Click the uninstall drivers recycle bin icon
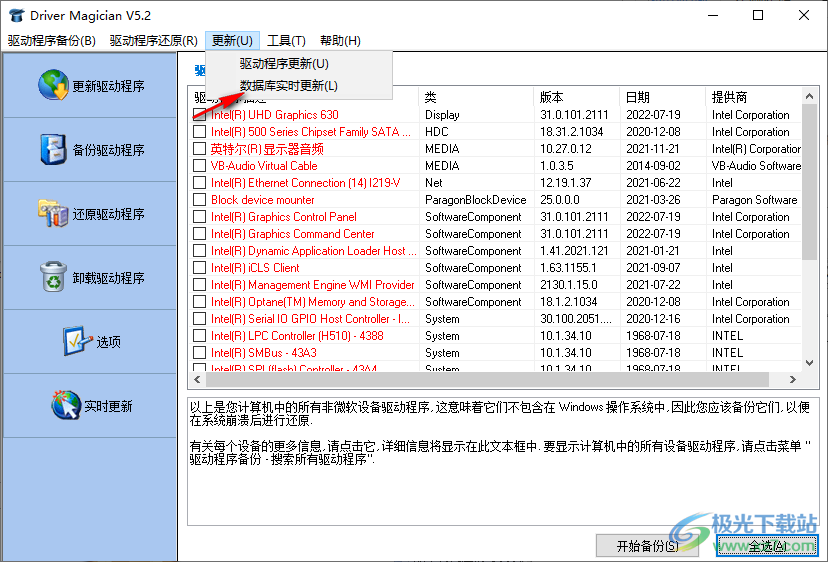Screen dimensions: 828x562 pyautogui.click(x=53, y=277)
